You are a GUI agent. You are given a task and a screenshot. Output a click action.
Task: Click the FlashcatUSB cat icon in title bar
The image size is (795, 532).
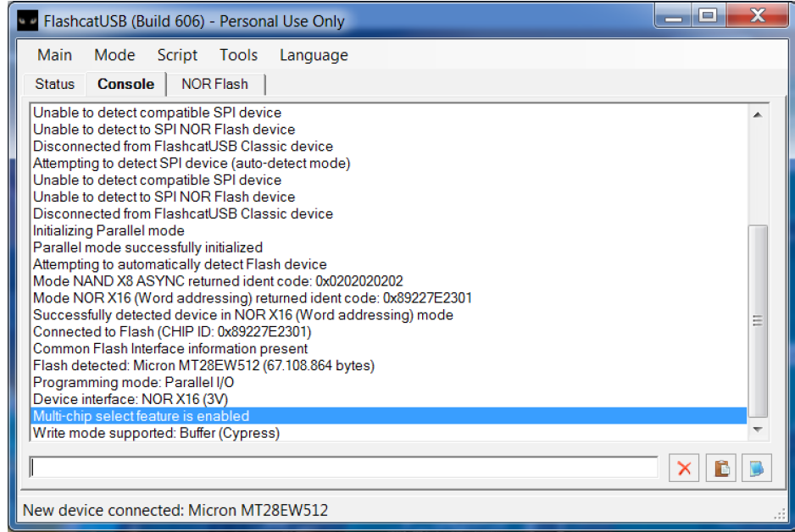click(27, 21)
